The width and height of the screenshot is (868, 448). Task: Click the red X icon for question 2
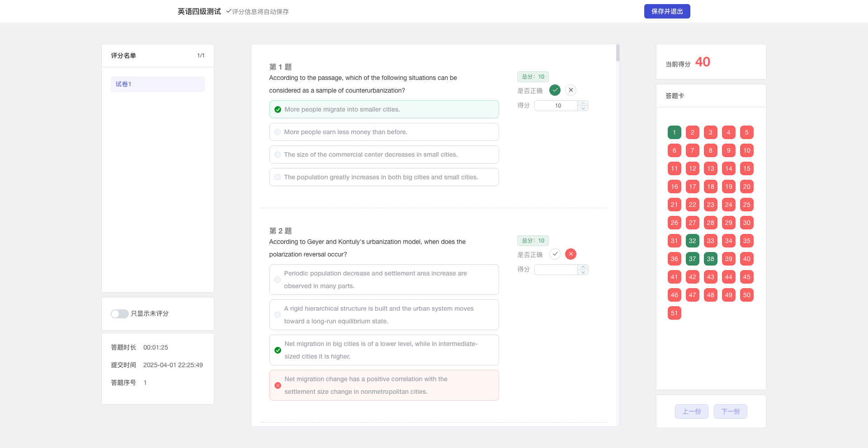pyautogui.click(x=571, y=254)
